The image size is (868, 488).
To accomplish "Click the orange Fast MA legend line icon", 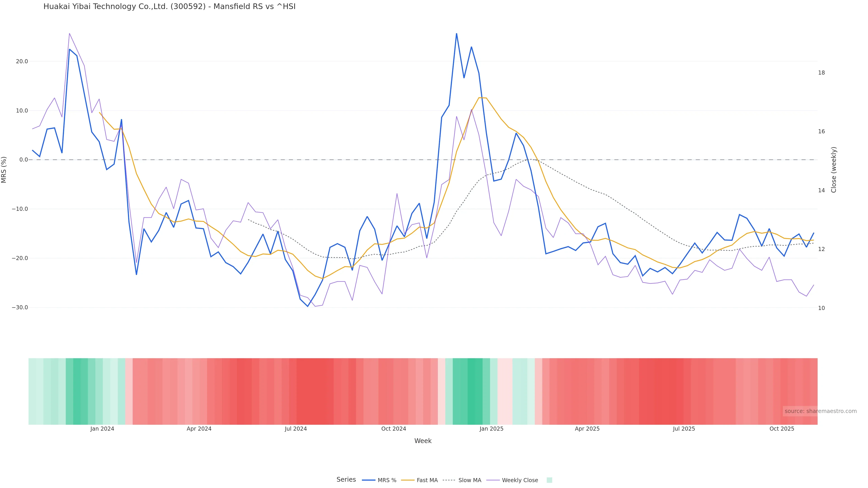I will (408, 480).
